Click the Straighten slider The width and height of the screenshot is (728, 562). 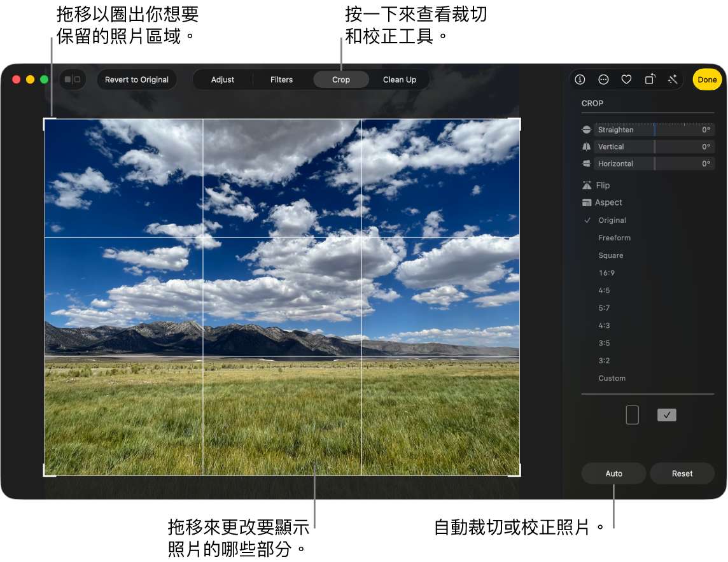point(654,130)
